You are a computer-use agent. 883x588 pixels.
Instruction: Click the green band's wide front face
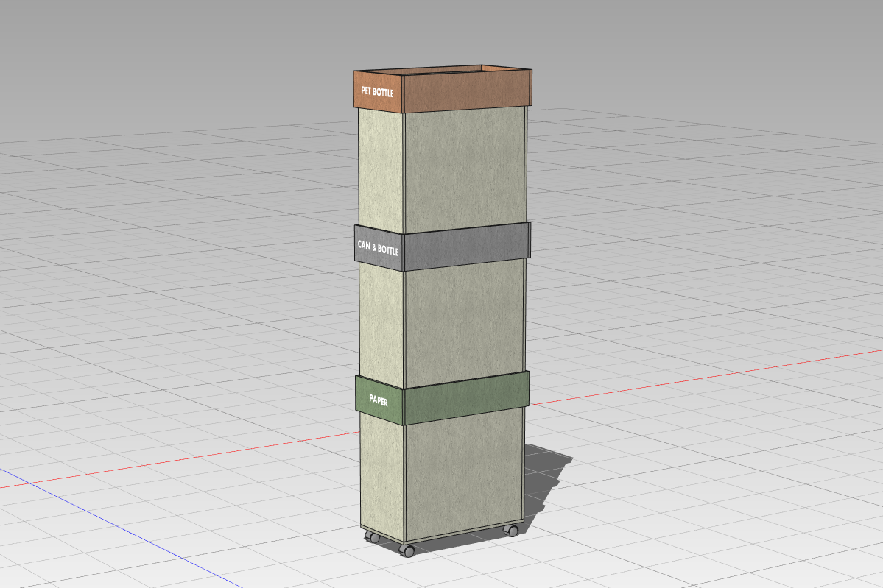pos(466,398)
